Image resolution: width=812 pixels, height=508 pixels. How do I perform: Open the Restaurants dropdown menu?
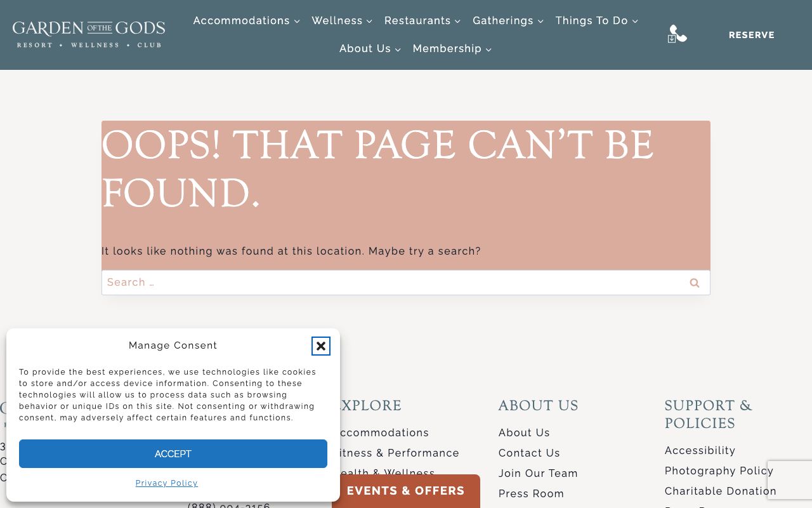[x=422, y=21]
